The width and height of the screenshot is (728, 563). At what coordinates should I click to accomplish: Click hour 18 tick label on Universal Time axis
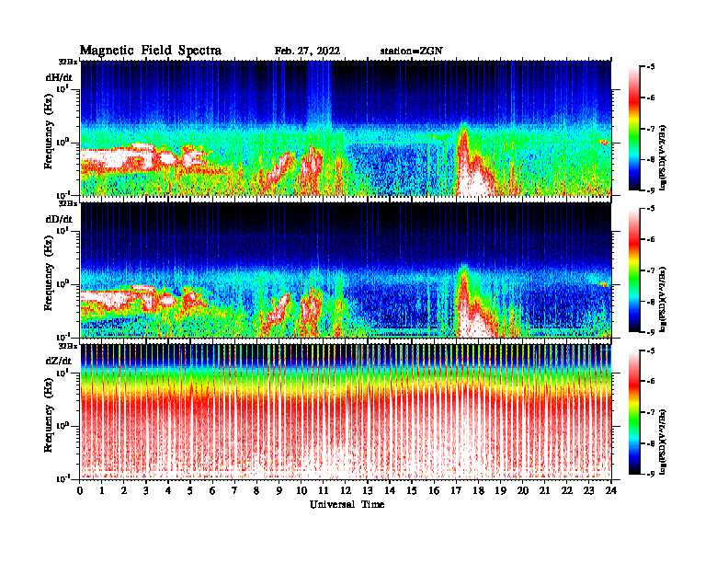point(478,491)
